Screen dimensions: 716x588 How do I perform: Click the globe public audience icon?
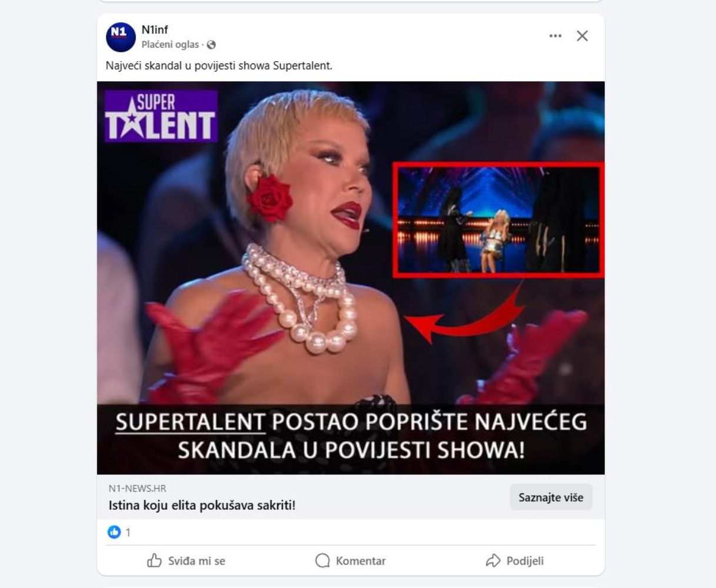point(211,45)
